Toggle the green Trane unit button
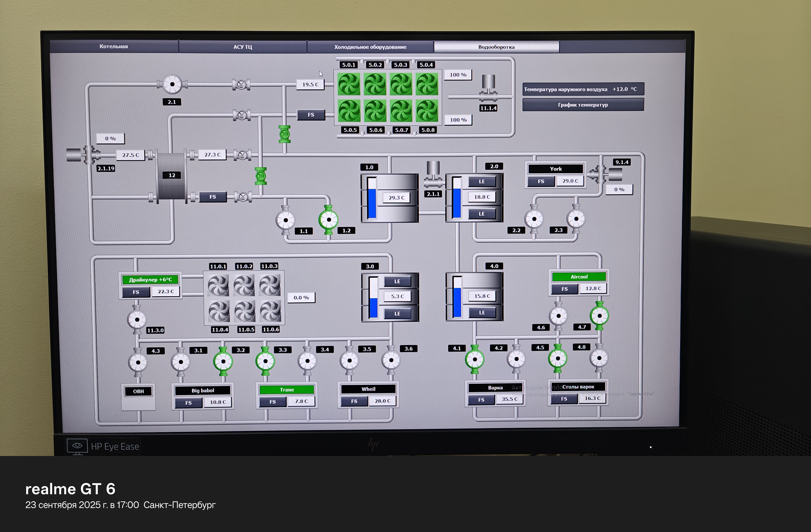 [x=287, y=390]
